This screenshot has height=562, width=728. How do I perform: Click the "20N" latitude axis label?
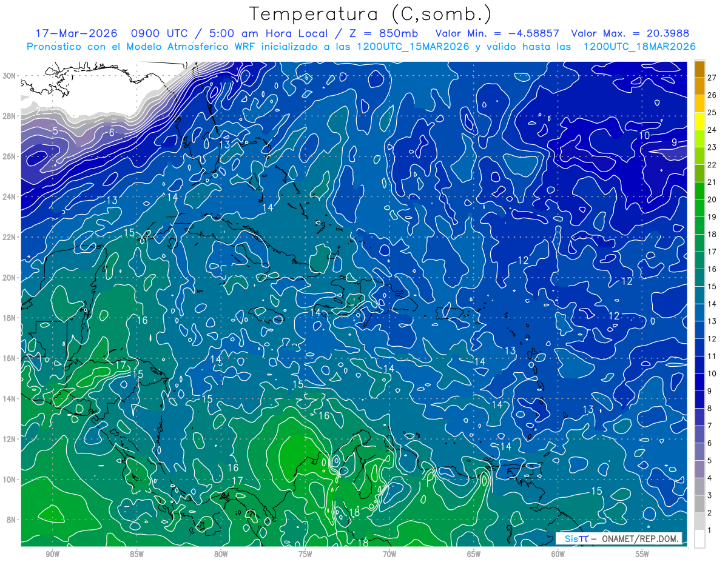(9, 278)
